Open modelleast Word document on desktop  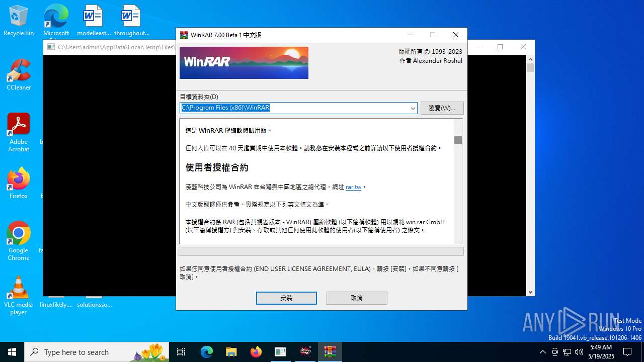pyautogui.click(x=94, y=21)
